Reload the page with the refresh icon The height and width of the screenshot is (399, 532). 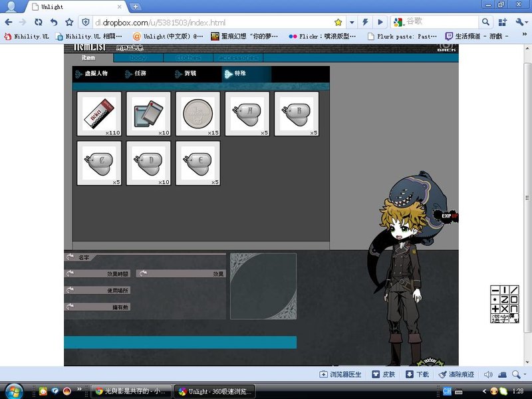tap(39, 23)
